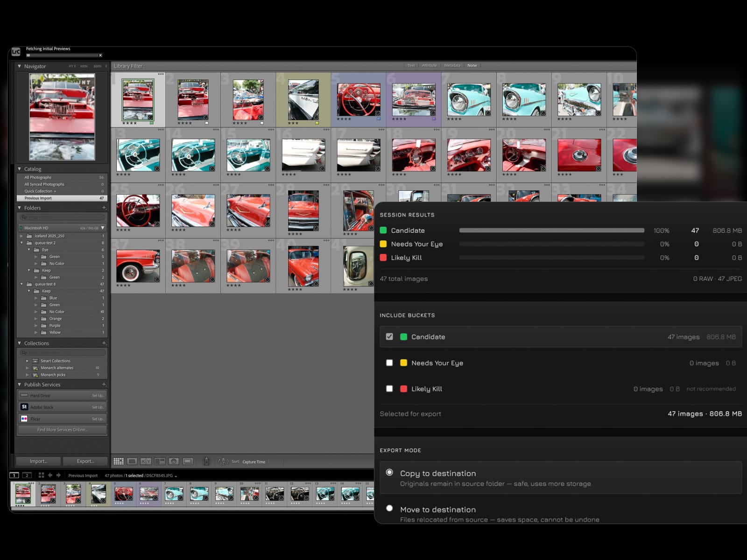Collapse the Navigator panel

(19, 66)
